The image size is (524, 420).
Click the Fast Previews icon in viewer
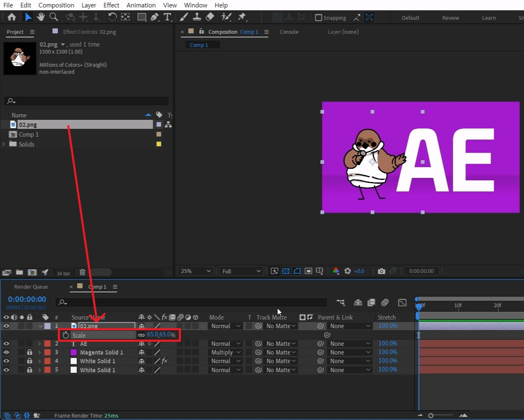[x=274, y=271]
